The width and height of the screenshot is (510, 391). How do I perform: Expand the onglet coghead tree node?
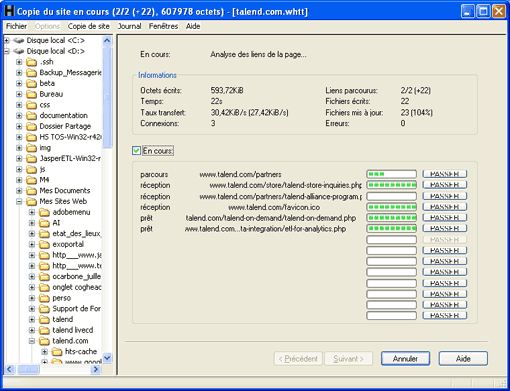pos(32,287)
